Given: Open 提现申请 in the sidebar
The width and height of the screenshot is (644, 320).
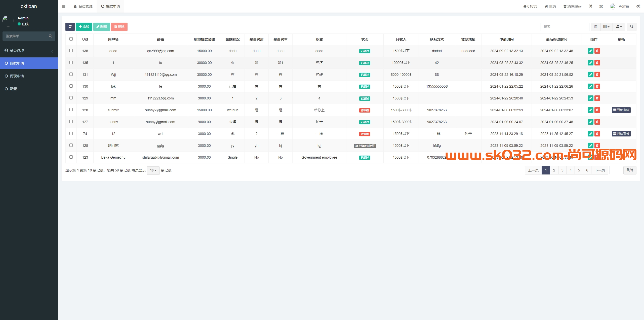Looking at the screenshot, I should click(29, 76).
